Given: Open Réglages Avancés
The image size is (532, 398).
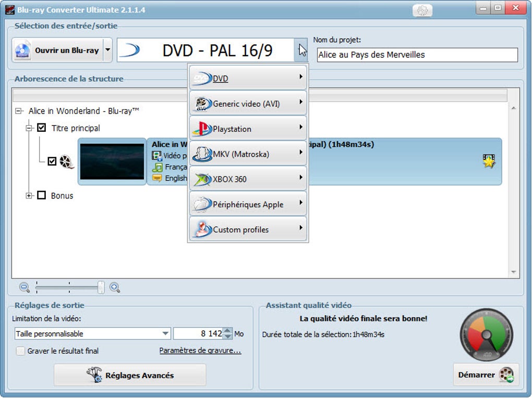Looking at the screenshot, I should click(130, 375).
